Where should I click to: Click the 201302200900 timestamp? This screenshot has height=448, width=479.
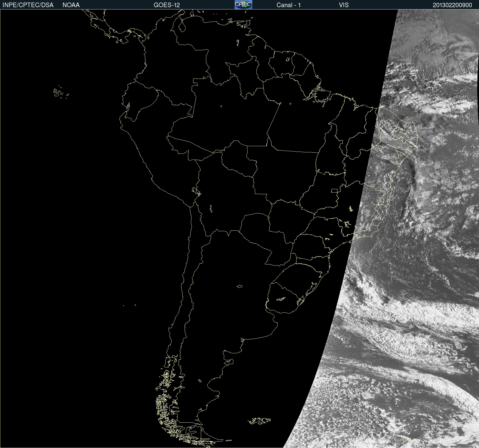[452, 5]
